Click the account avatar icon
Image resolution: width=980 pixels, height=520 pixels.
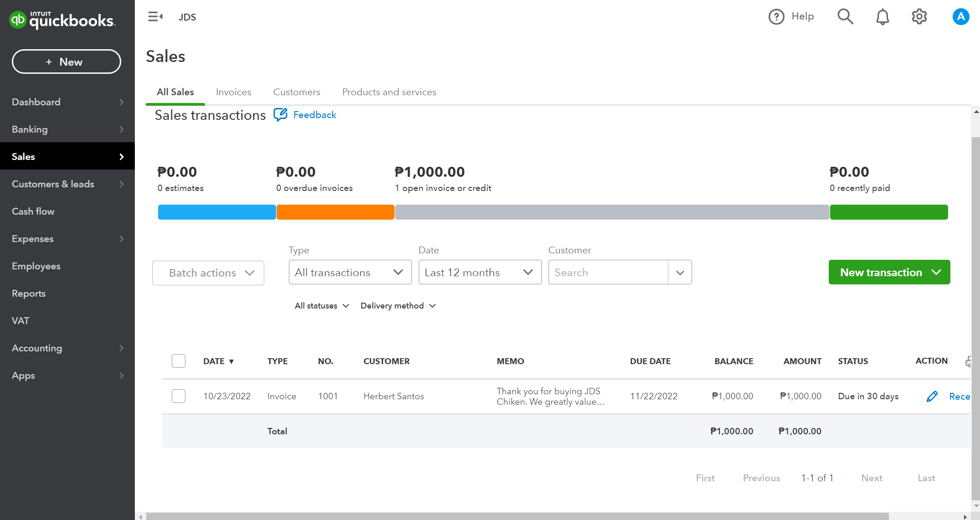tap(960, 17)
